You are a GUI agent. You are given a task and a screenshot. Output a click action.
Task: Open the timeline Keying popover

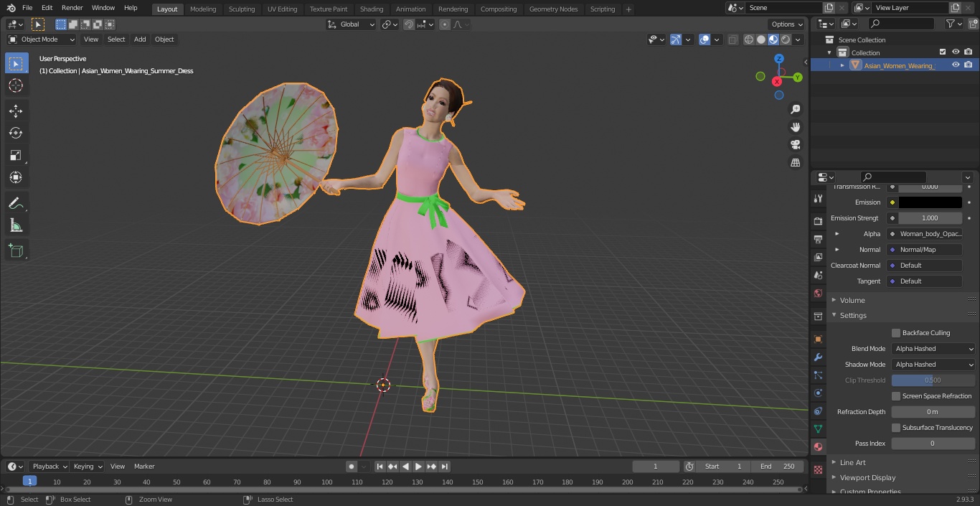tap(87, 467)
